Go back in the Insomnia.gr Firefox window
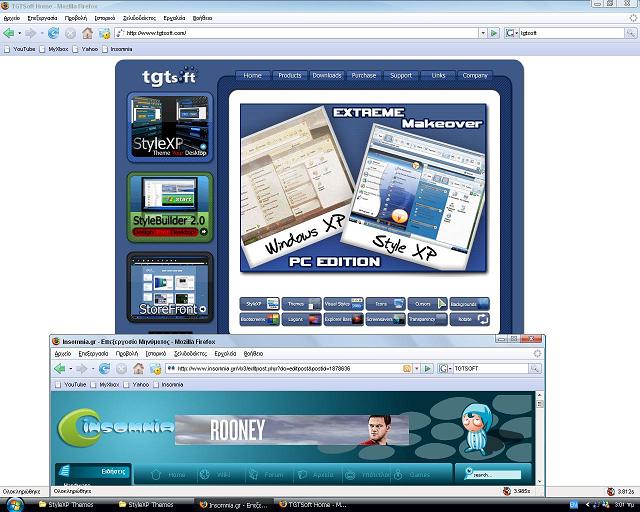 point(60,369)
